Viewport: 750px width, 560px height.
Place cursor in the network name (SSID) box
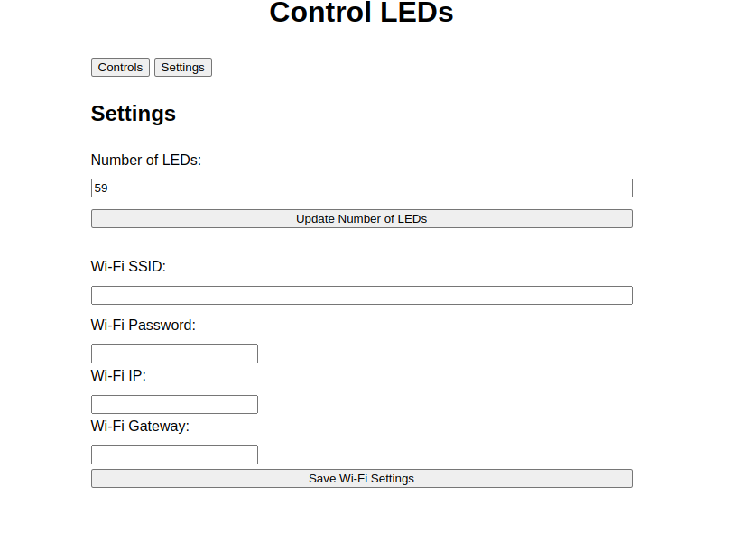coord(361,295)
